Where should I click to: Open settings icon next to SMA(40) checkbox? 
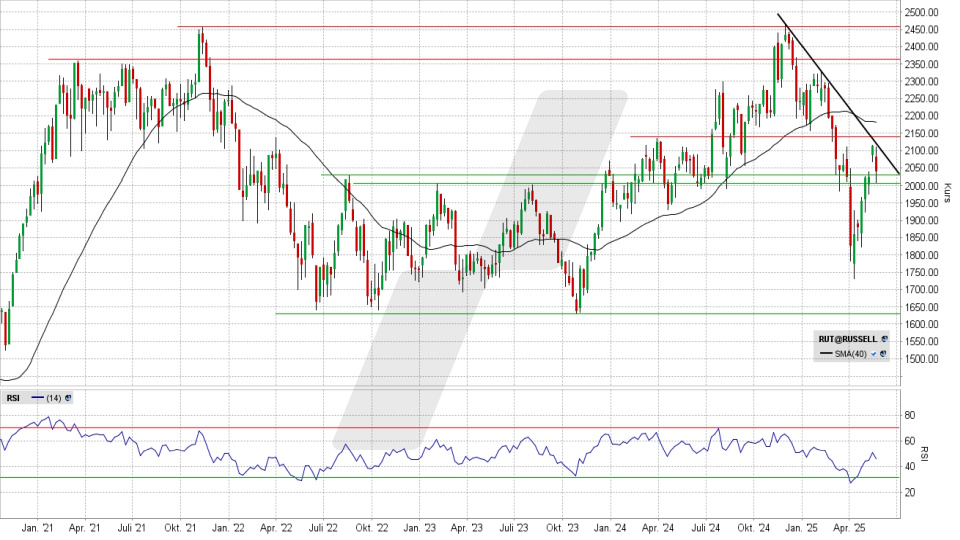(884, 354)
